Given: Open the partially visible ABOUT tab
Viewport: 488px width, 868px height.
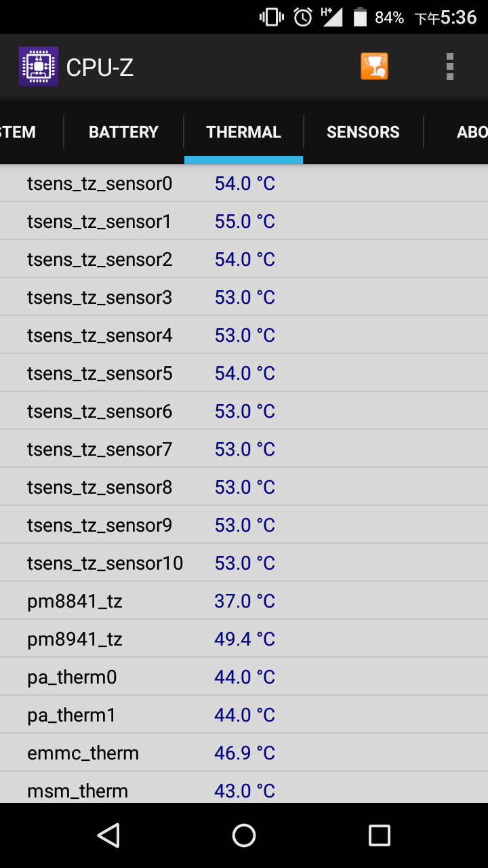Looking at the screenshot, I should pyautogui.click(x=456, y=132).
